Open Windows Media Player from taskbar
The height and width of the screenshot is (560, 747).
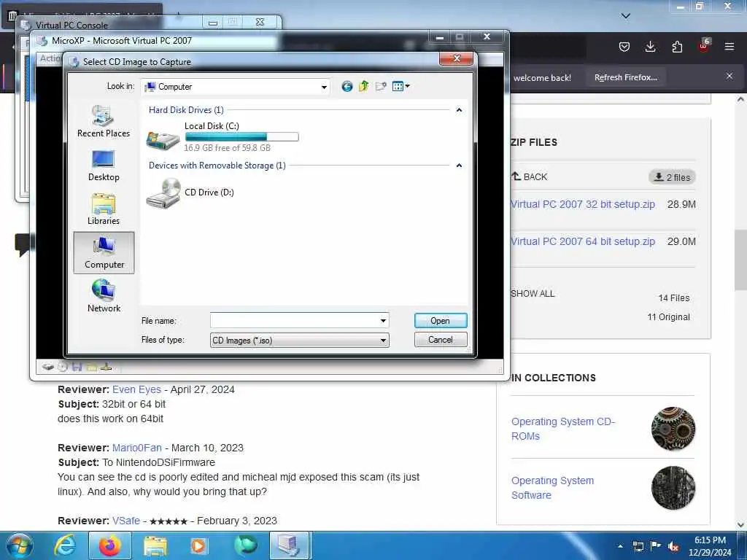point(198,545)
